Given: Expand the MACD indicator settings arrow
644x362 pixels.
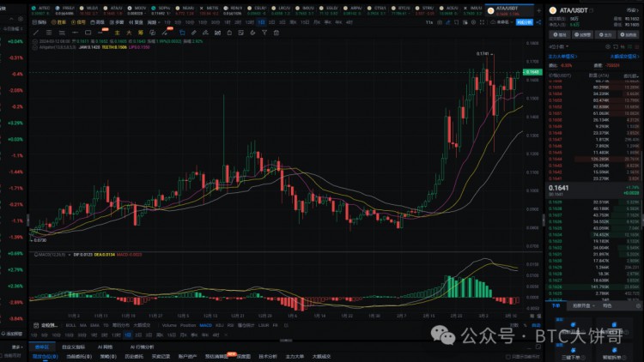Looking at the screenshot, I should coord(70,255).
